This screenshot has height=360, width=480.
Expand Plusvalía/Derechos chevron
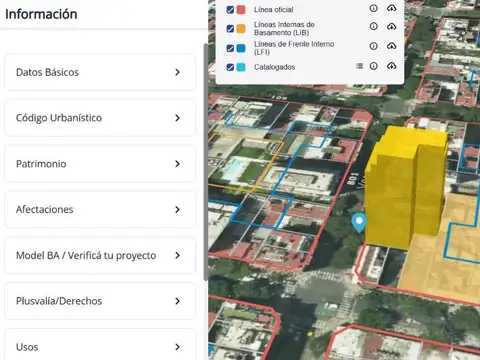177,301
